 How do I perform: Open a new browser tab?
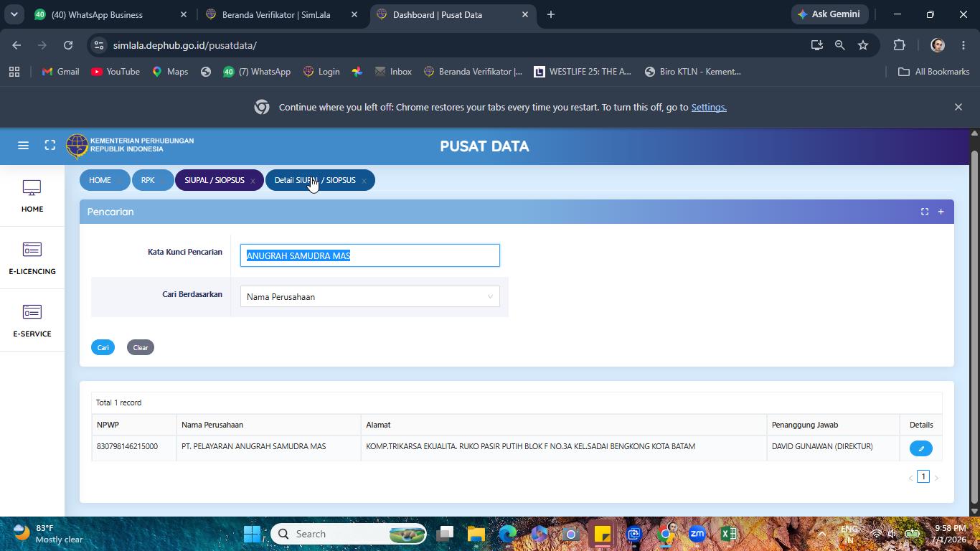pyautogui.click(x=551, y=14)
